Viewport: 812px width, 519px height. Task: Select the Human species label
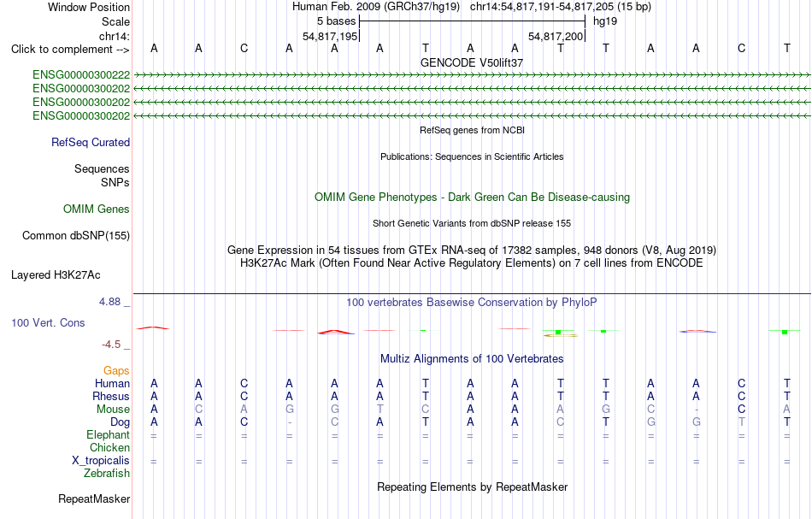[x=112, y=383]
